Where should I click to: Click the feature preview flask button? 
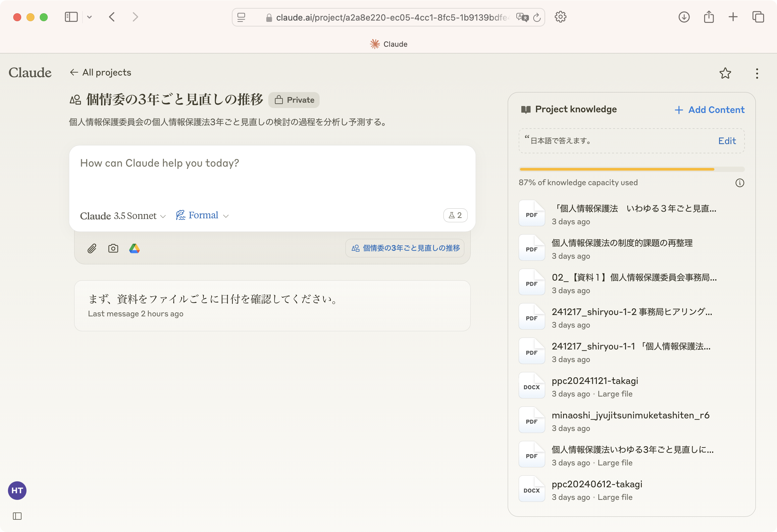(455, 215)
